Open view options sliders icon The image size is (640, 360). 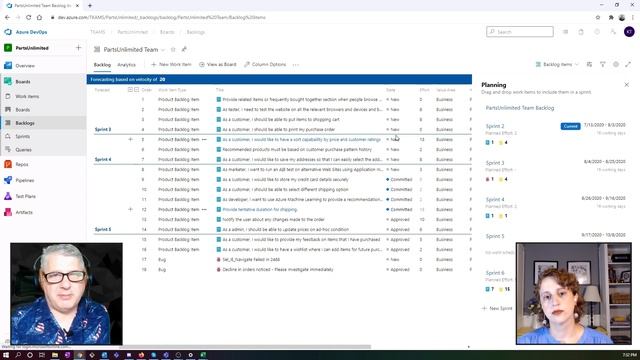(x=589, y=64)
